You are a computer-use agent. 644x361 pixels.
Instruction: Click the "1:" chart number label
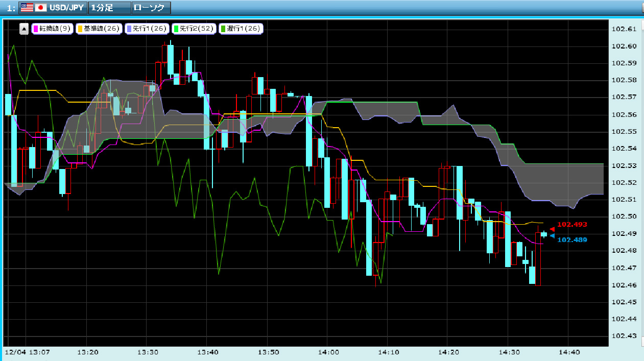coord(11,8)
